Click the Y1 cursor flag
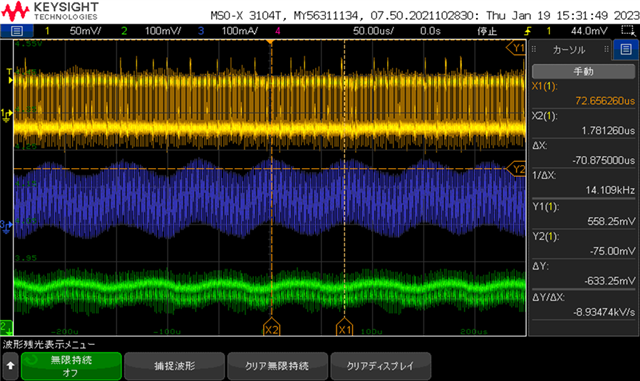The height and width of the screenshot is (381, 640). (516, 48)
